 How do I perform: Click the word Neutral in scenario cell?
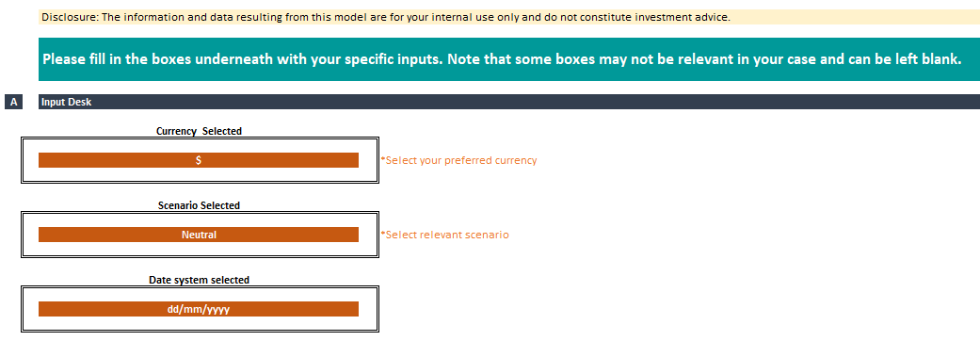point(199,235)
